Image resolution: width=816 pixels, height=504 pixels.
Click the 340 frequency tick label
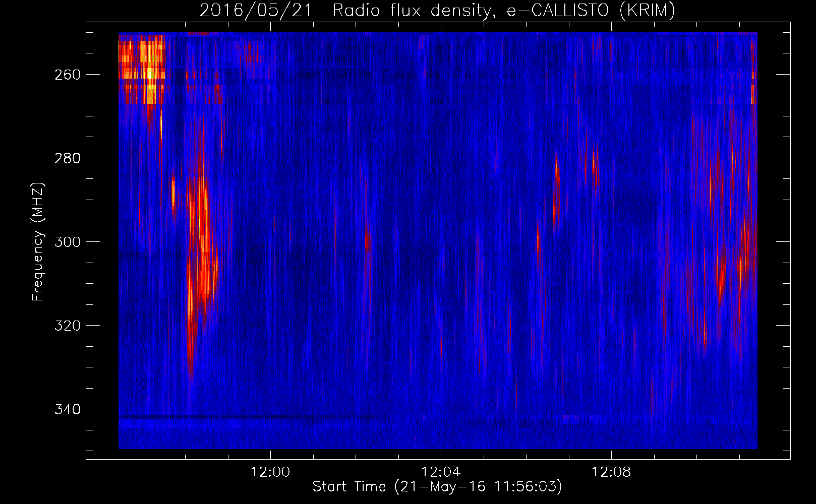point(67,409)
